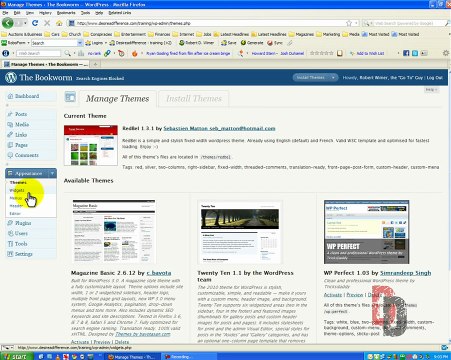
Task: Open the Posts section in the sidebar
Action: click(x=31, y=114)
